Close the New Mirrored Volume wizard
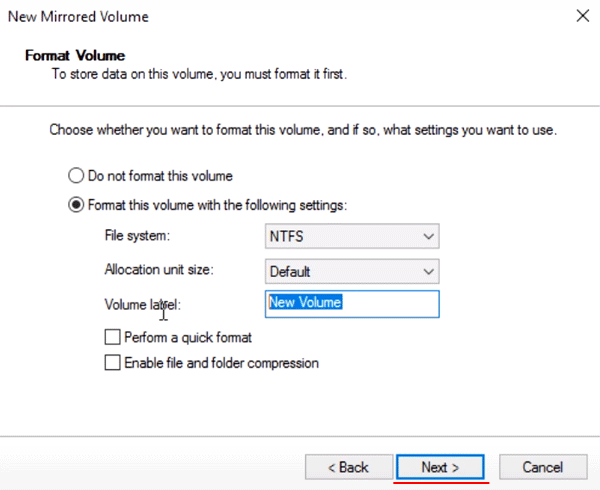This screenshot has height=490, width=600. [x=582, y=16]
